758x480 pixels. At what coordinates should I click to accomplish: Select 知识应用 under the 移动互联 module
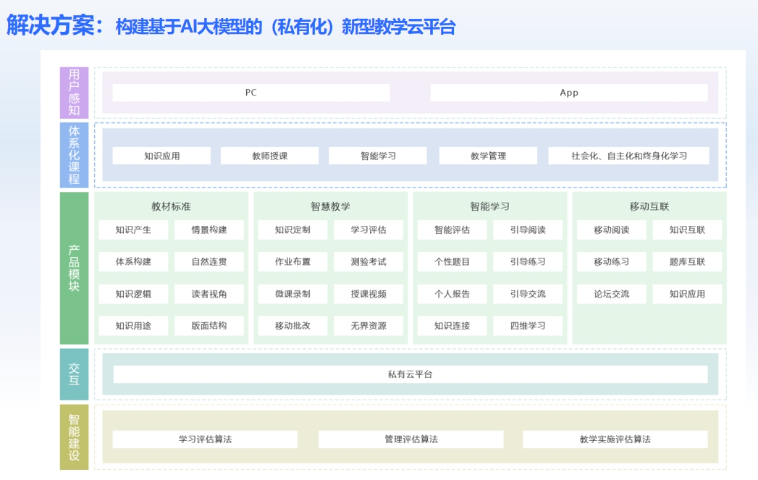pyautogui.click(x=687, y=294)
